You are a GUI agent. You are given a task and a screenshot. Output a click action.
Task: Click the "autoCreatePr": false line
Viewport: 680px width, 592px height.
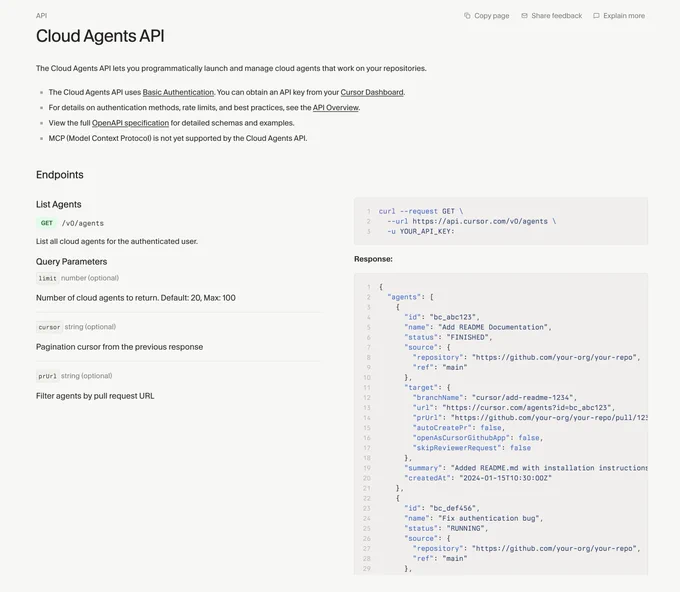pyautogui.click(x=459, y=428)
